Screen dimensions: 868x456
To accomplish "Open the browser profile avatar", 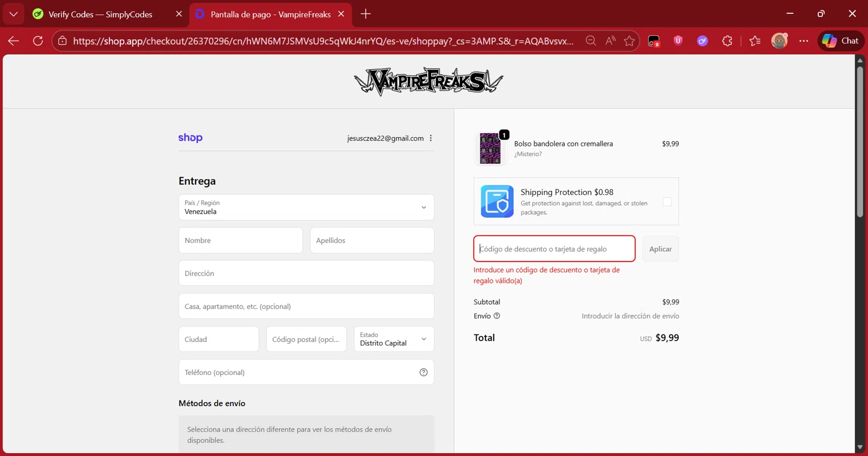I will tap(779, 41).
